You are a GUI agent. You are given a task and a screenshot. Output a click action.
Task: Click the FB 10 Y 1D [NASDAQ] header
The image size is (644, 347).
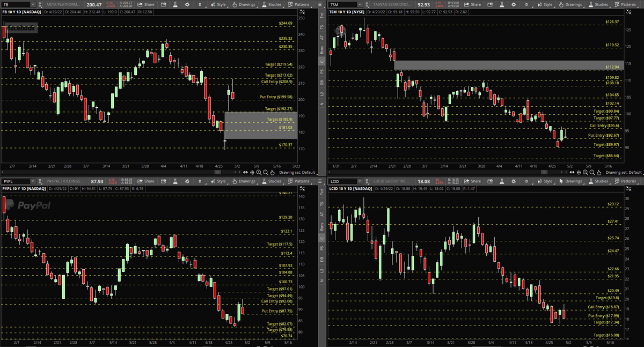point(21,12)
